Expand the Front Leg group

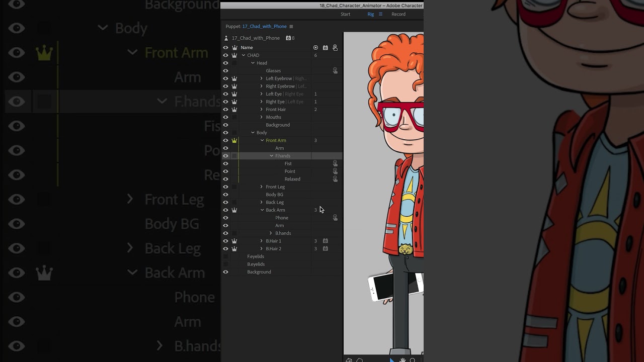[x=262, y=187]
